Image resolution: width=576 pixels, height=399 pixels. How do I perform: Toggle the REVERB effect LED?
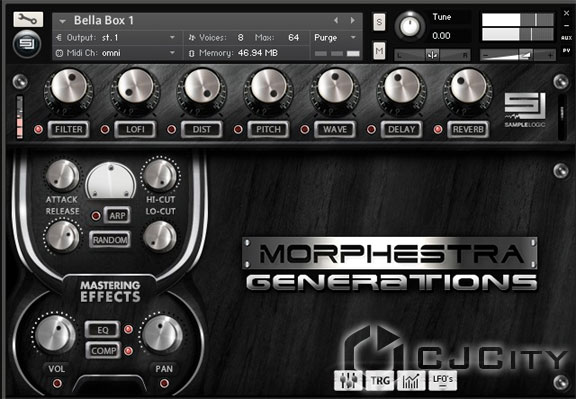[438, 129]
